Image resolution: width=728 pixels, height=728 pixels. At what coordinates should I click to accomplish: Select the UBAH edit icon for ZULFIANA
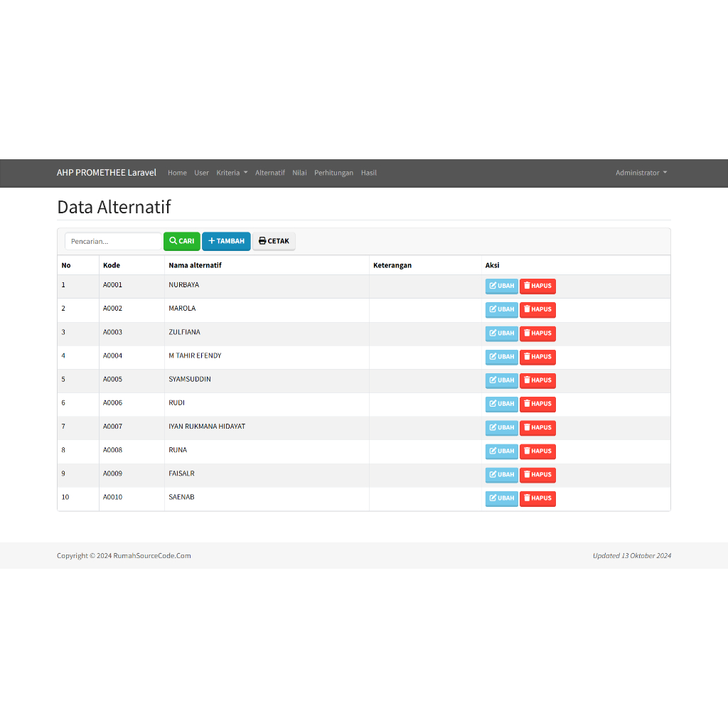(x=492, y=333)
